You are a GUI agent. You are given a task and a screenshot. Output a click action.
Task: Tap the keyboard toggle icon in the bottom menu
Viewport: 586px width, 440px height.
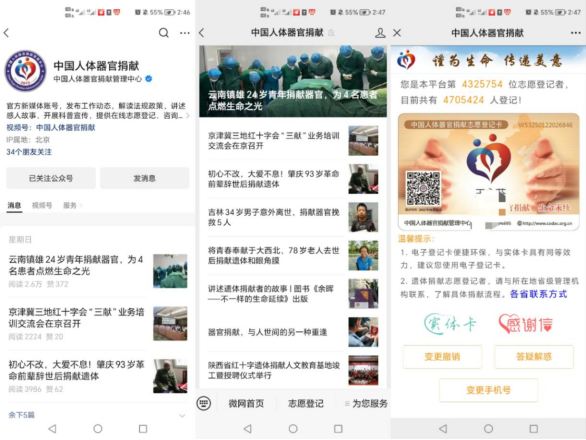pyautogui.click(x=204, y=403)
